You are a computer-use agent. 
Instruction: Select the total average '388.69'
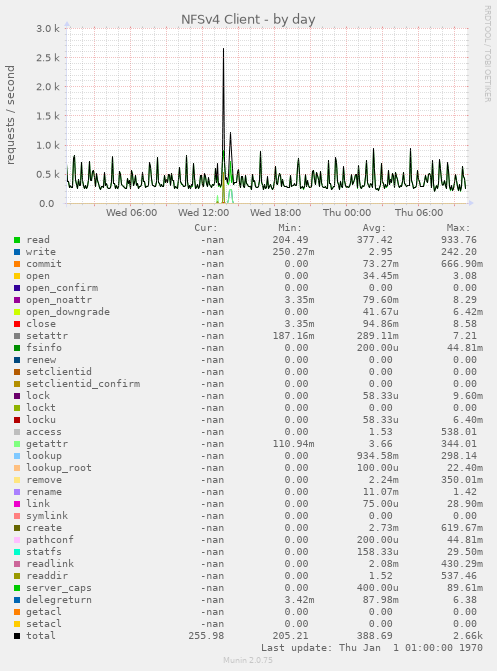[x=375, y=636]
